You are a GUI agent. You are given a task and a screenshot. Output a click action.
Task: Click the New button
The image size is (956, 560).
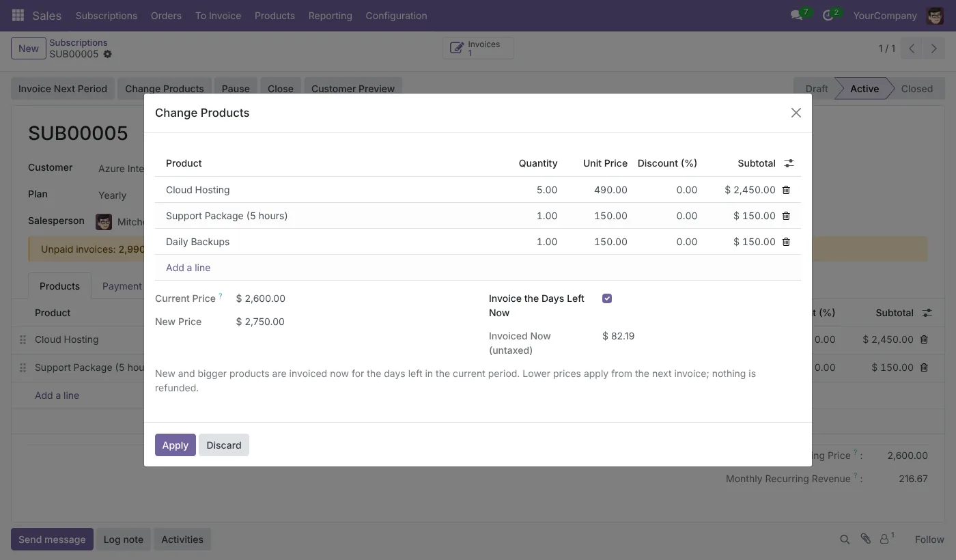(29, 48)
